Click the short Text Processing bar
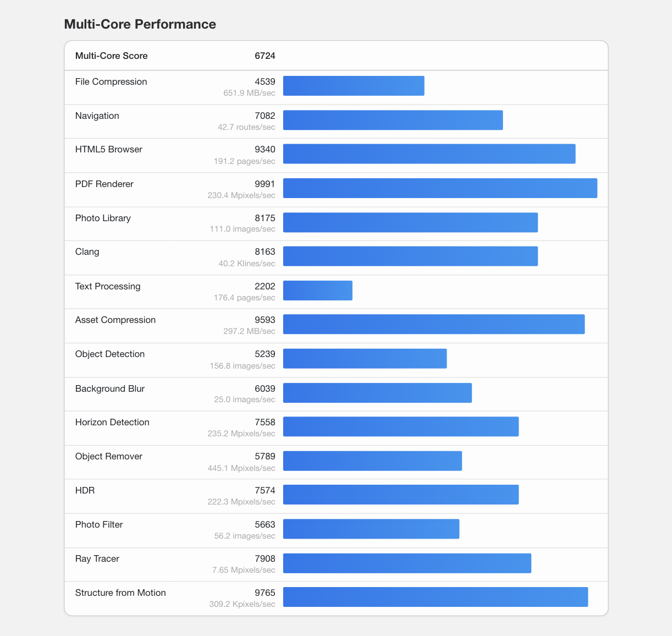This screenshot has width=672, height=636. pyautogui.click(x=318, y=290)
